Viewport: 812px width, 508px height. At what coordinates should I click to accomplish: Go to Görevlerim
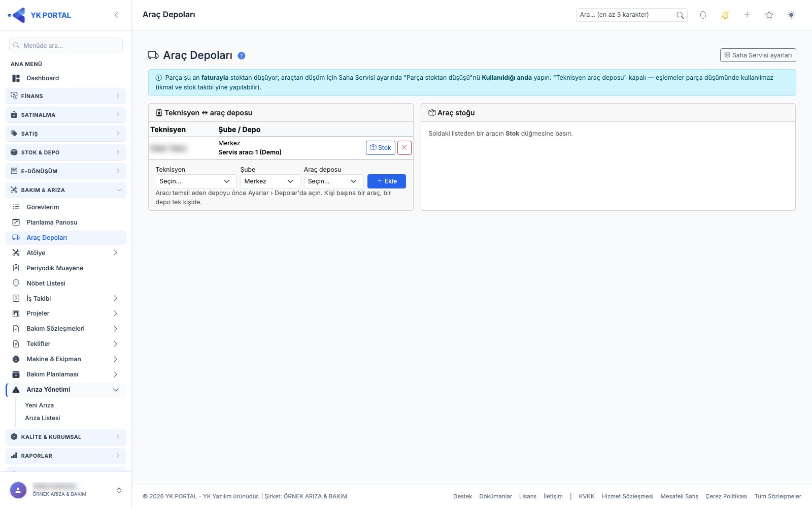coord(66,207)
